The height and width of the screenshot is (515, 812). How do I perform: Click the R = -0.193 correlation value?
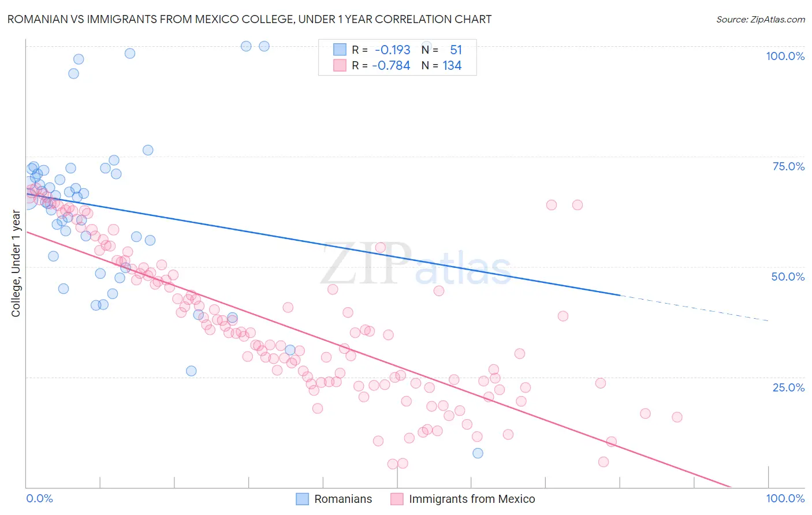pos(381,50)
